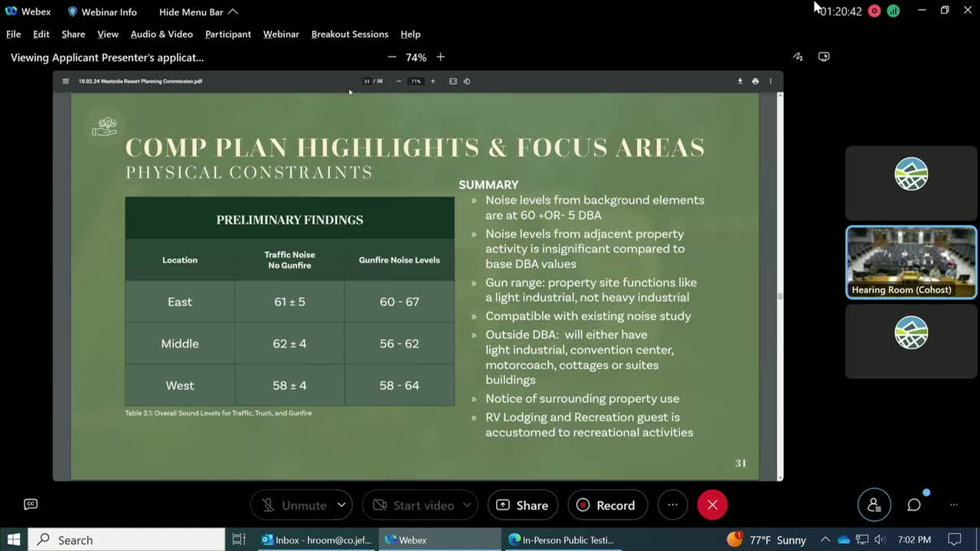Open the View menu

[x=107, y=34]
